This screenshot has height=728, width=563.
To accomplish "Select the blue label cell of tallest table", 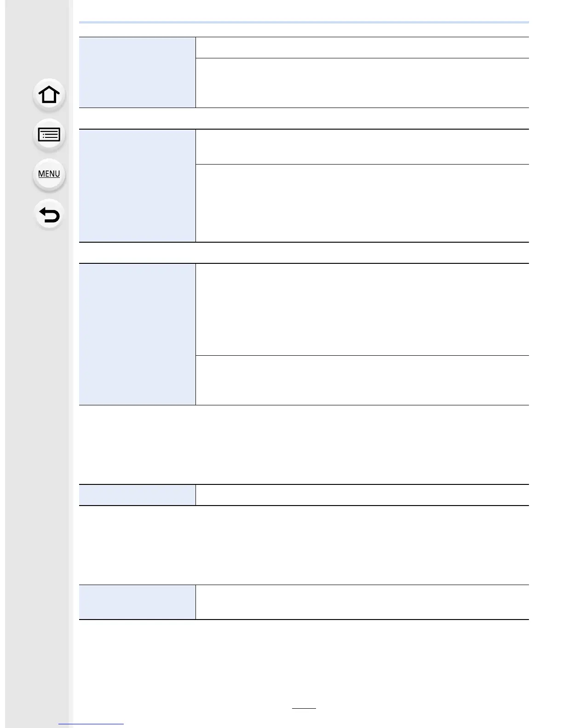I will [x=137, y=334].
